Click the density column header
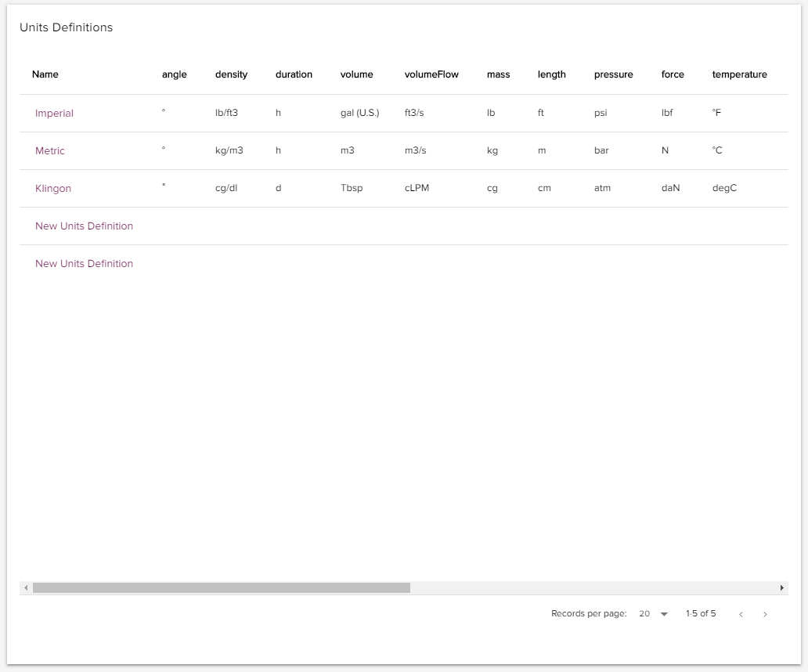Viewport: 808px width, 672px height. coord(231,74)
